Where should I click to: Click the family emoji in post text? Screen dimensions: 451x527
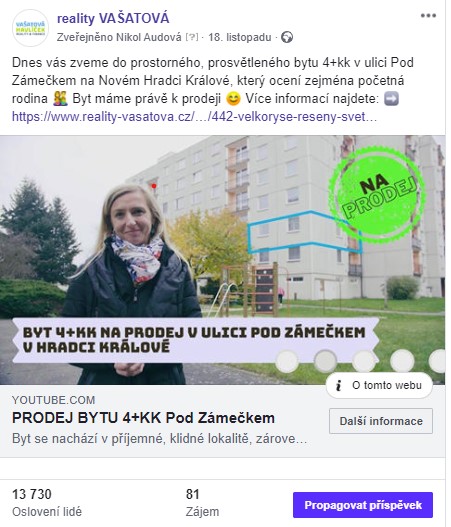(x=60, y=99)
